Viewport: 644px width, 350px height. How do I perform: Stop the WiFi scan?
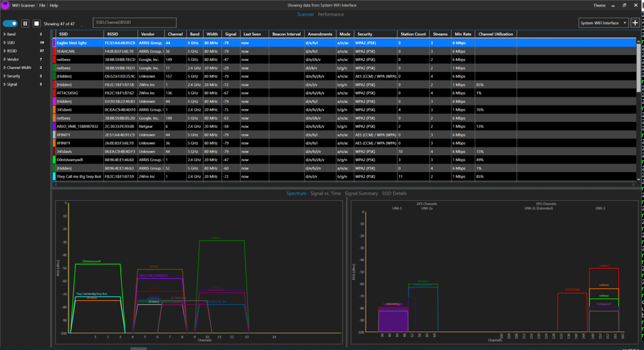36,23
